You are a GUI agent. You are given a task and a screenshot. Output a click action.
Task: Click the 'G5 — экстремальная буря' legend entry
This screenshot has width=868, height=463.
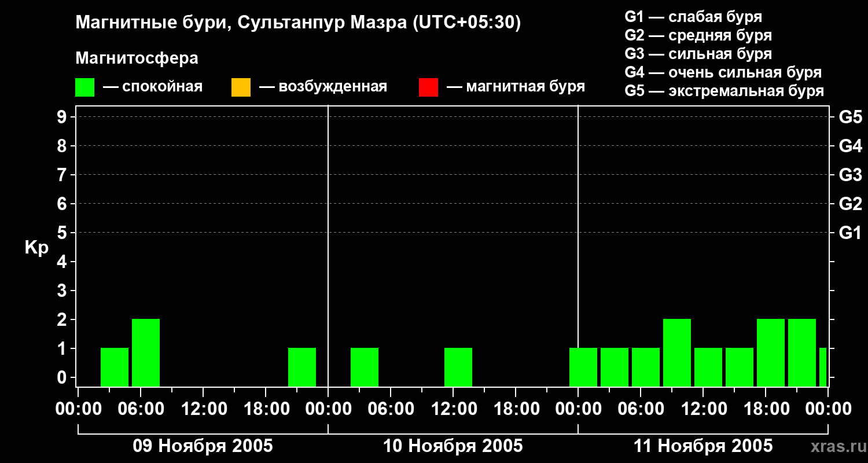coord(724,91)
